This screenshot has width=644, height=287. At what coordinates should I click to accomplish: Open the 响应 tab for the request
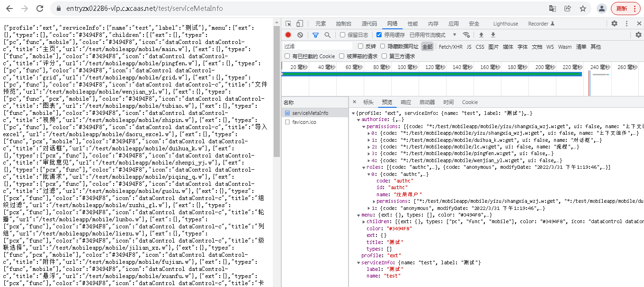click(406, 102)
